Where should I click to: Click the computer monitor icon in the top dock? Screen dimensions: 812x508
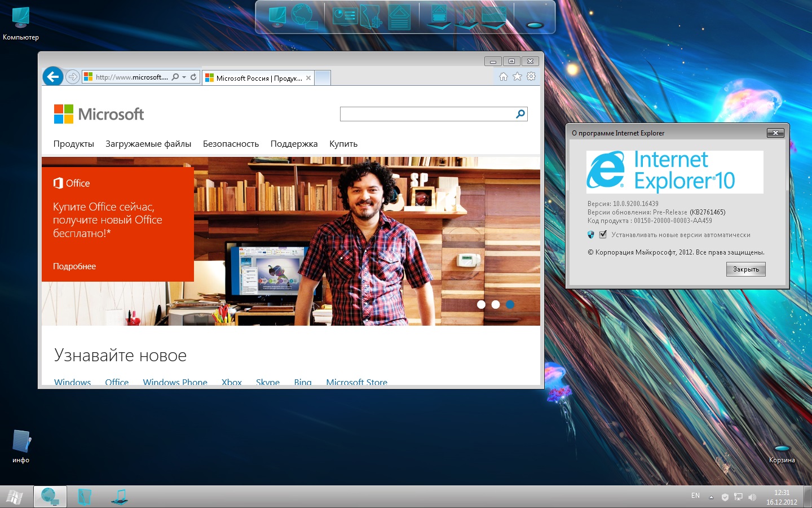[277, 16]
